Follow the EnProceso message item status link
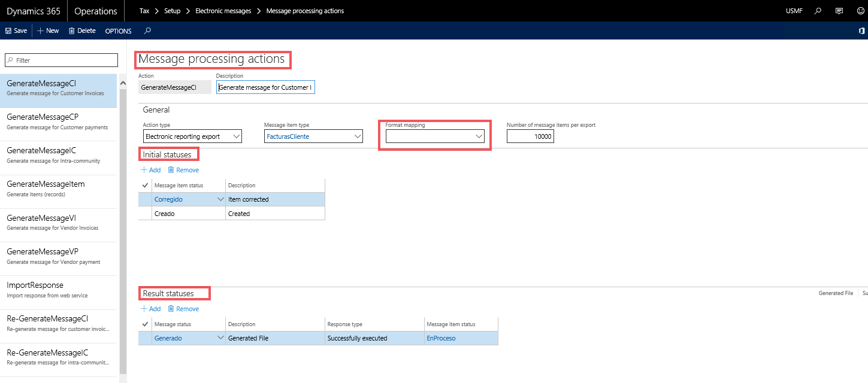The image size is (868, 383). (x=441, y=338)
